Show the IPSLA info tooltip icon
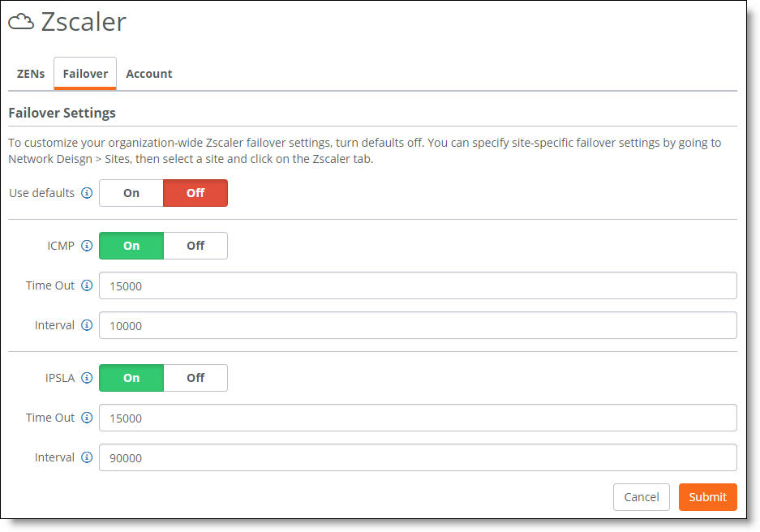Viewport: 760px width, 532px height. click(x=87, y=378)
